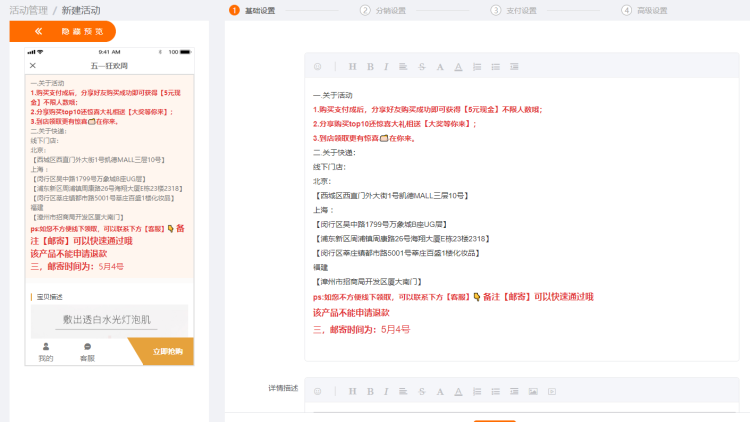The height and width of the screenshot is (422, 750).
Task: Open underline color in 详情描述 editor toolbar
Action: pos(458,391)
